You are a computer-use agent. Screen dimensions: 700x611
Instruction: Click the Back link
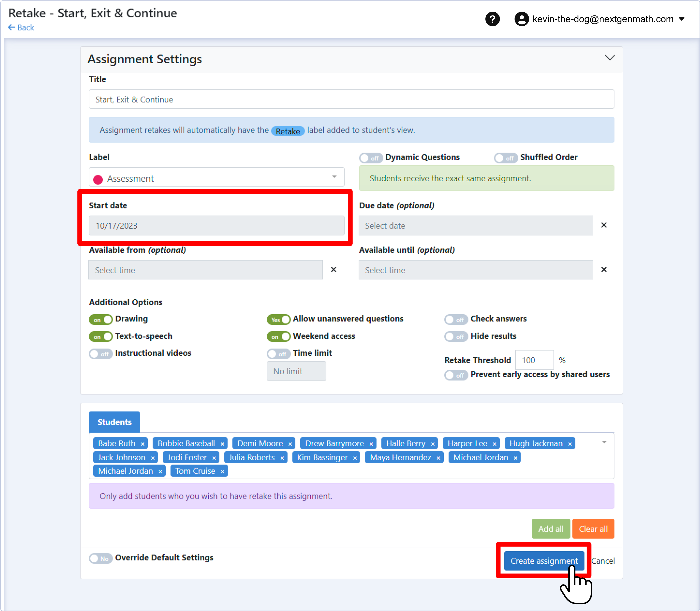(21, 28)
